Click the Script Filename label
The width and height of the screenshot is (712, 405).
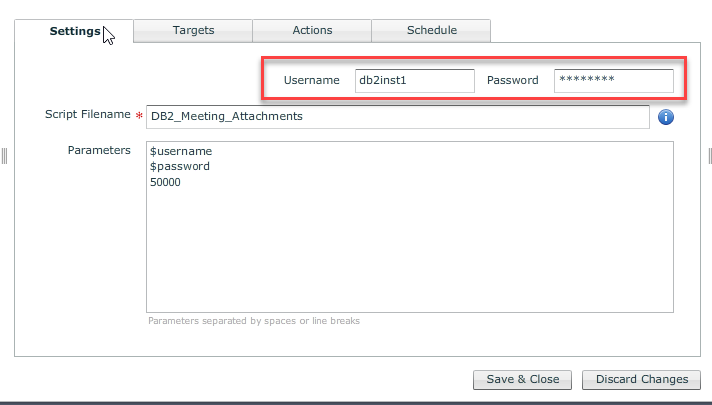point(87,115)
